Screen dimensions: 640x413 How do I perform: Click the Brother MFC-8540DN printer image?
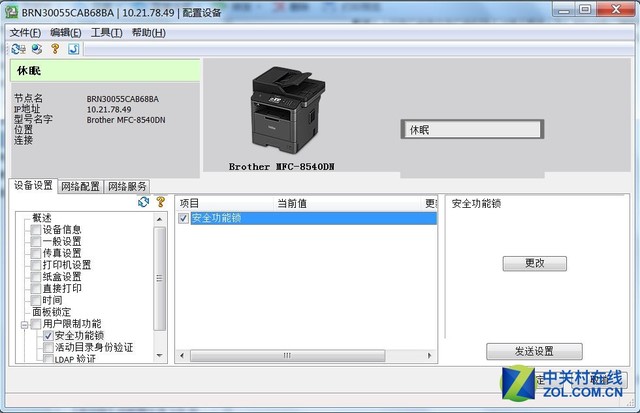click(x=287, y=110)
